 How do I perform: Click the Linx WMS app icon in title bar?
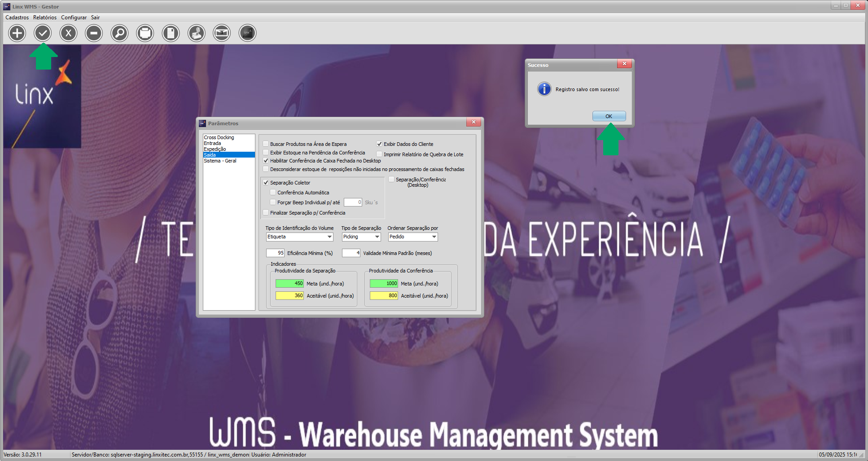[7, 7]
